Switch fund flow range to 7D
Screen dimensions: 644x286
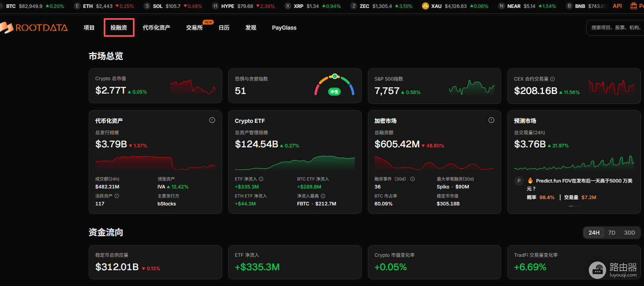click(612, 233)
